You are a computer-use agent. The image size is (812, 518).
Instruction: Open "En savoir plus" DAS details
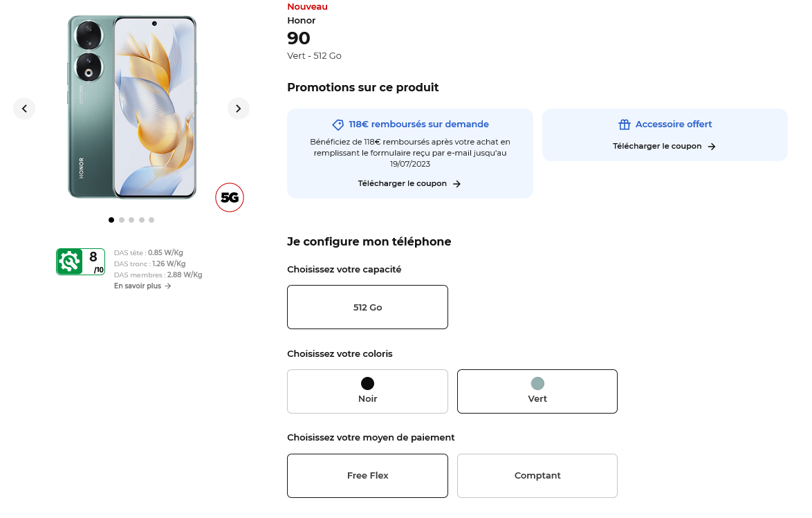click(x=138, y=286)
